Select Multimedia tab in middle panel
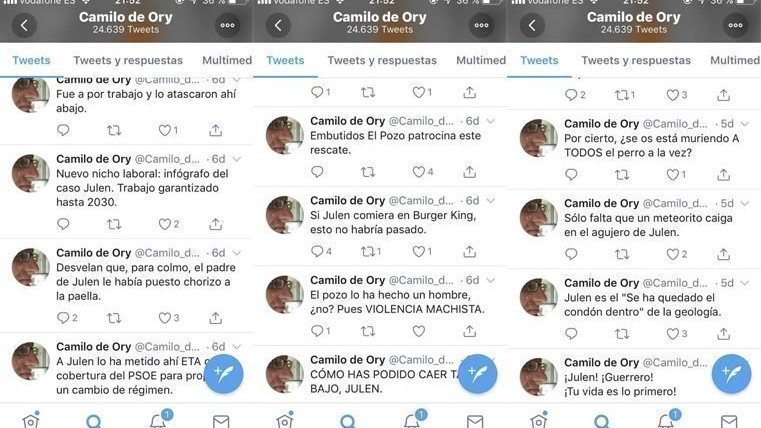 click(481, 60)
